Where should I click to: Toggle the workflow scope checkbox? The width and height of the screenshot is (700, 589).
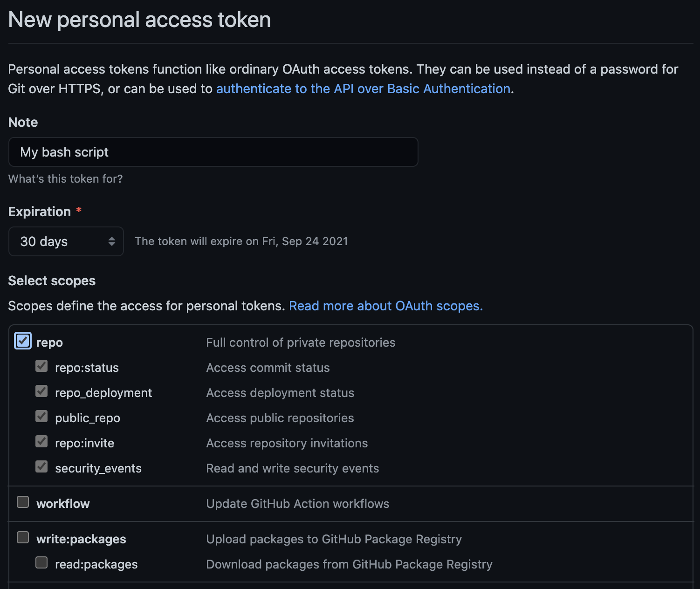pos(22,502)
